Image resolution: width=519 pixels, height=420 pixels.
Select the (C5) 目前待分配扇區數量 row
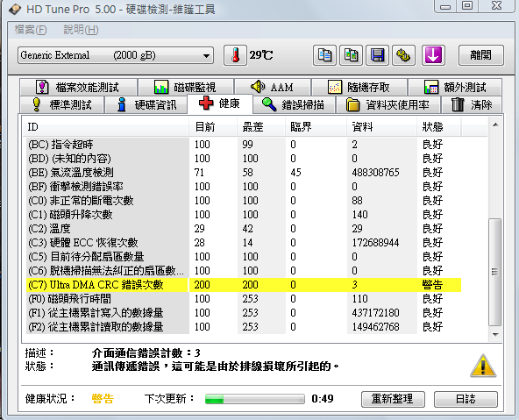[244, 257]
